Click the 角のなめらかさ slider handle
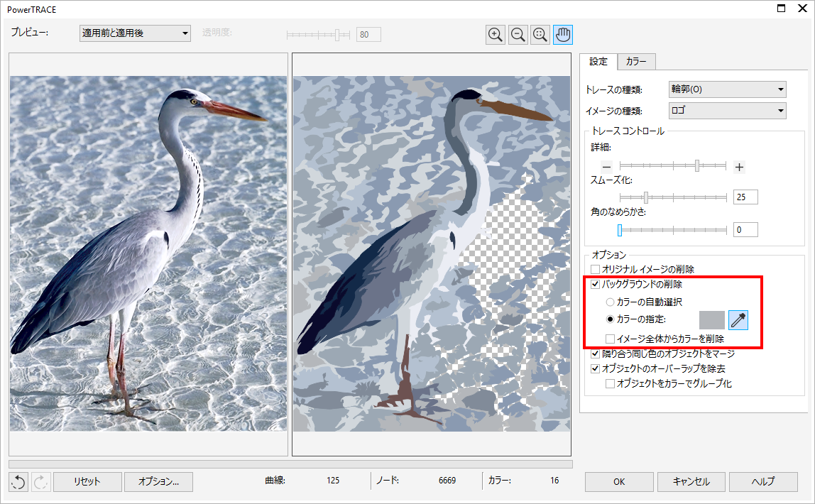The image size is (815, 504). pyautogui.click(x=620, y=230)
